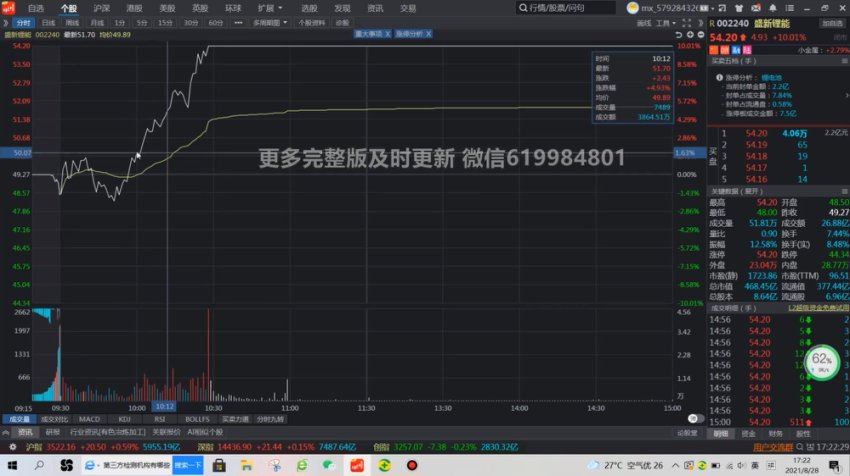Click the L2 free trial link
Screen dimensions: 850x476
pos(818,307)
